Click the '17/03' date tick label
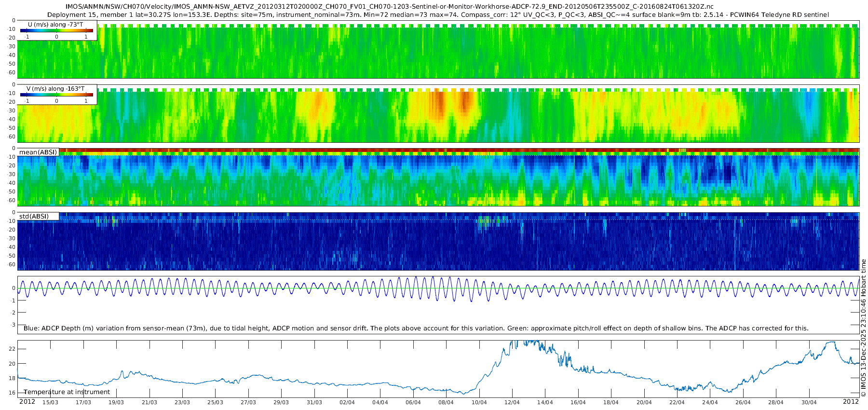The width and height of the screenshot is (868, 410). (x=83, y=402)
